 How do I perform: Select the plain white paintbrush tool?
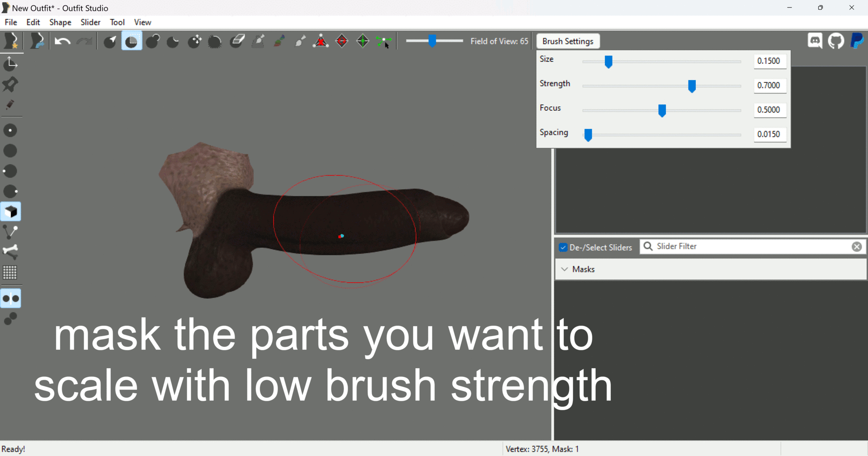[300, 41]
